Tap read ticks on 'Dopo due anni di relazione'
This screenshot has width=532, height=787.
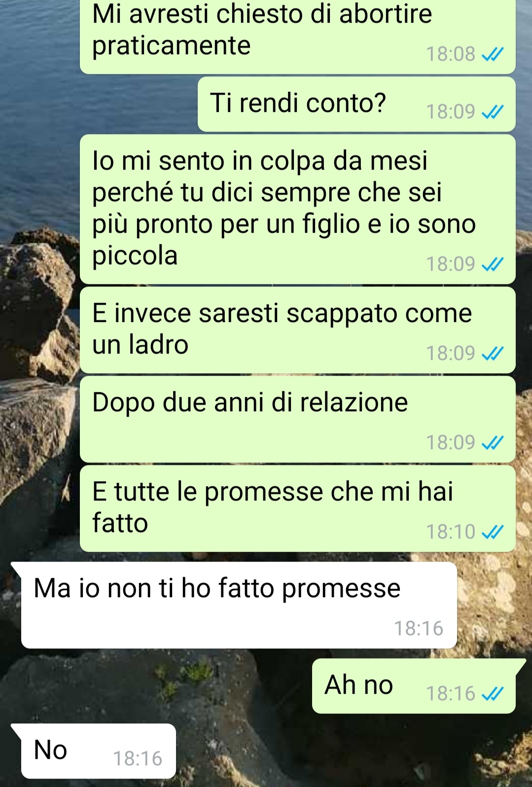click(x=492, y=443)
